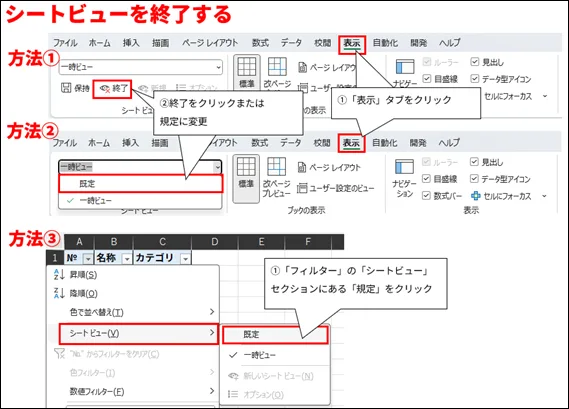Click cell containing カテゴリ
The image size is (569, 409).
tap(163, 258)
